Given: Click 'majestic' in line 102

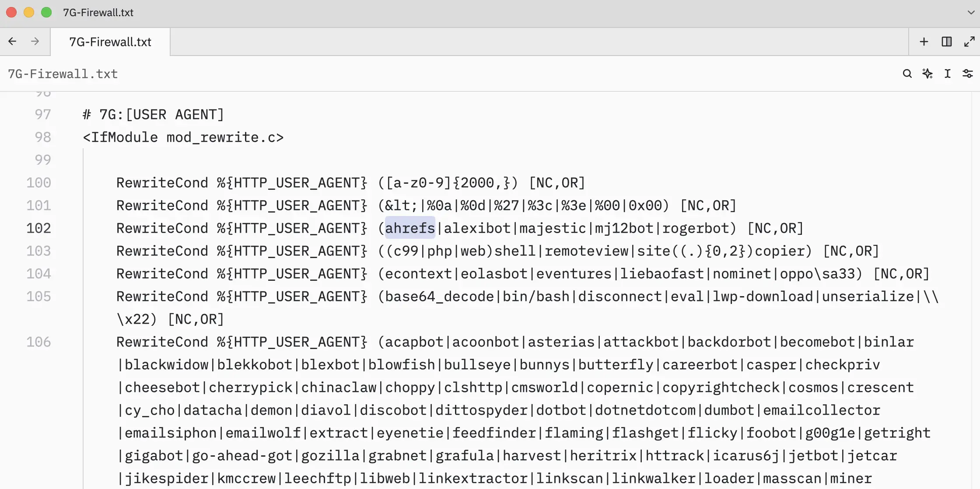Looking at the screenshot, I should (x=553, y=228).
